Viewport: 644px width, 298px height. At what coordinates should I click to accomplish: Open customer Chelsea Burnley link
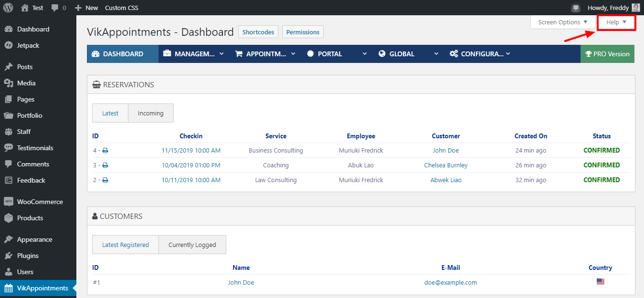pos(446,165)
